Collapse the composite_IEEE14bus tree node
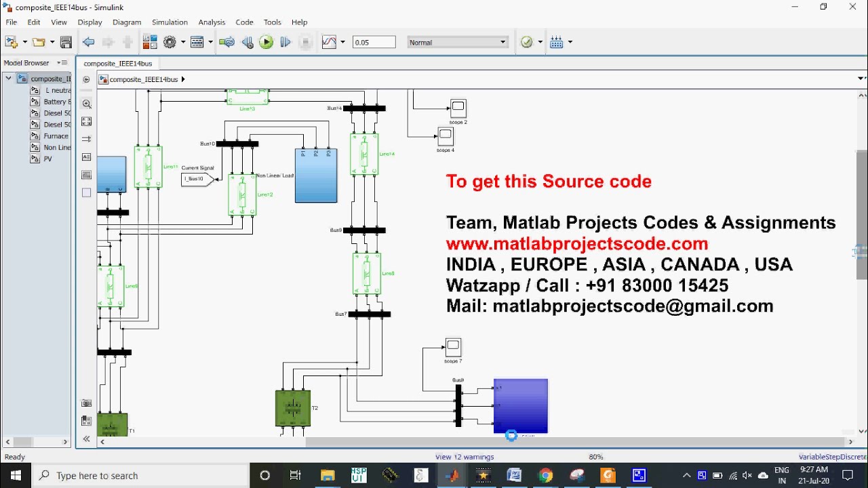Image resolution: width=868 pixels, height=488 pixels. tap(8, 79)
